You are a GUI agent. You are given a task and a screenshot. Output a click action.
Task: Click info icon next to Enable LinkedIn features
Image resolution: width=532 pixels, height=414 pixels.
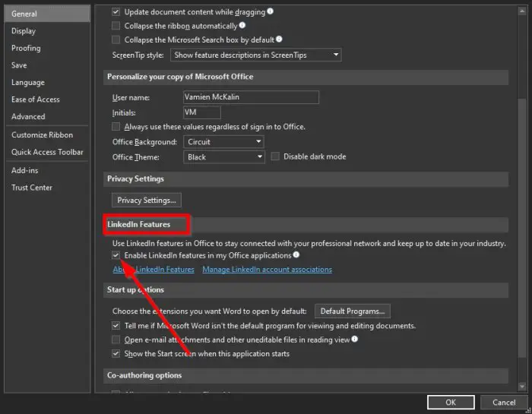pyautogui.click(x=296, y=254)
